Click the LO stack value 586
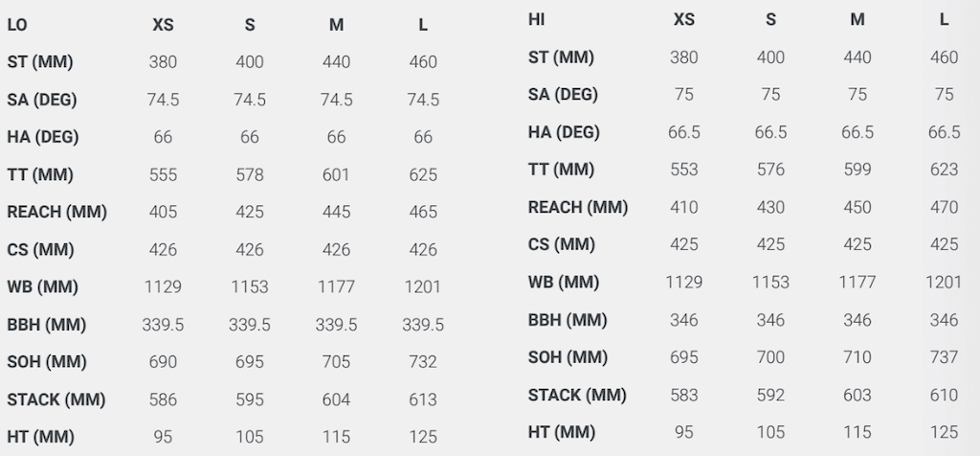The image size is (980, 456). [x=163, y=399]
